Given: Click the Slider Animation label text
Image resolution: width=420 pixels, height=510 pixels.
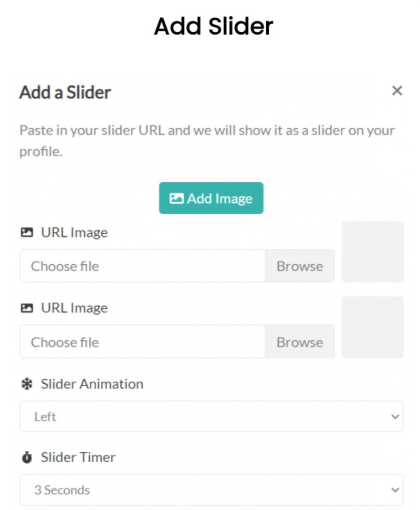Looking at the screenshot, I should 92,384.
